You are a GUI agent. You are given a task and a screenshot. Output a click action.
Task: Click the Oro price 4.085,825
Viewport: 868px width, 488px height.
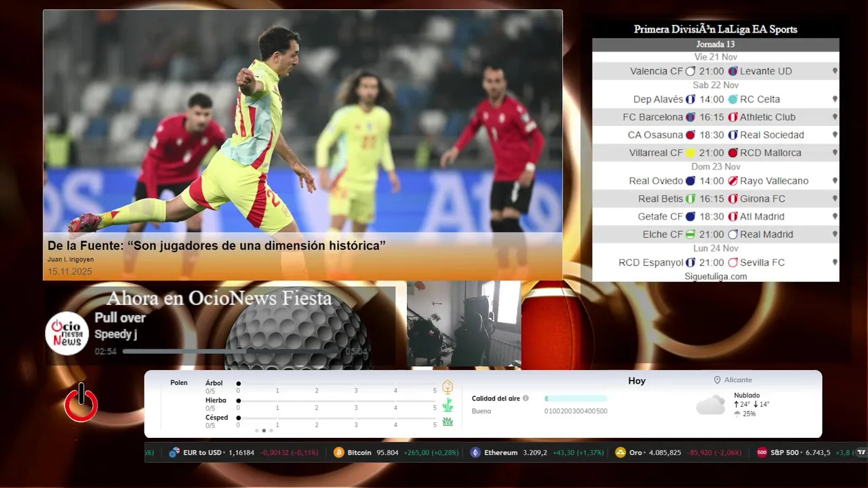665,453
